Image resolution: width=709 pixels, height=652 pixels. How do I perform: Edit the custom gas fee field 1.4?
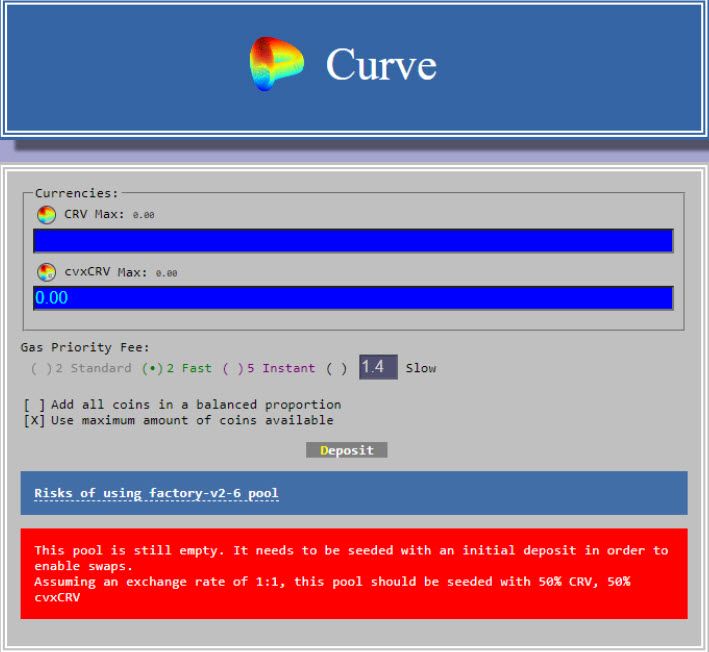[x=378, y=367]
